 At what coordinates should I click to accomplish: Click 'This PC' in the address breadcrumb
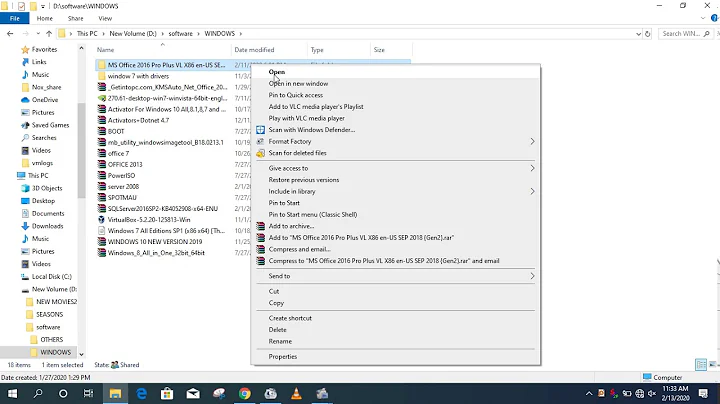point(87,34)
